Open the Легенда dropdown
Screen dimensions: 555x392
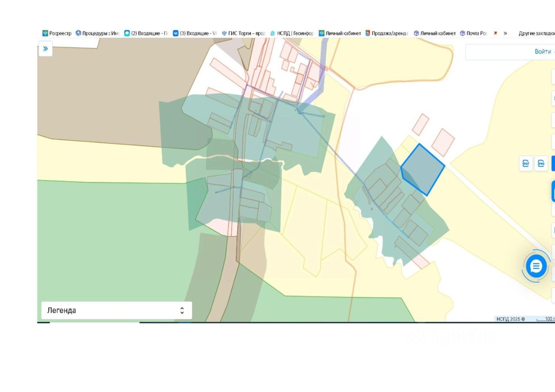pyautogui.click(x=117, y=310)
